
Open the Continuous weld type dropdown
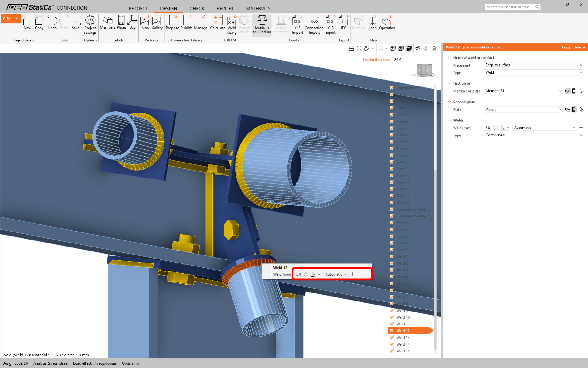(x=533, y=135)
